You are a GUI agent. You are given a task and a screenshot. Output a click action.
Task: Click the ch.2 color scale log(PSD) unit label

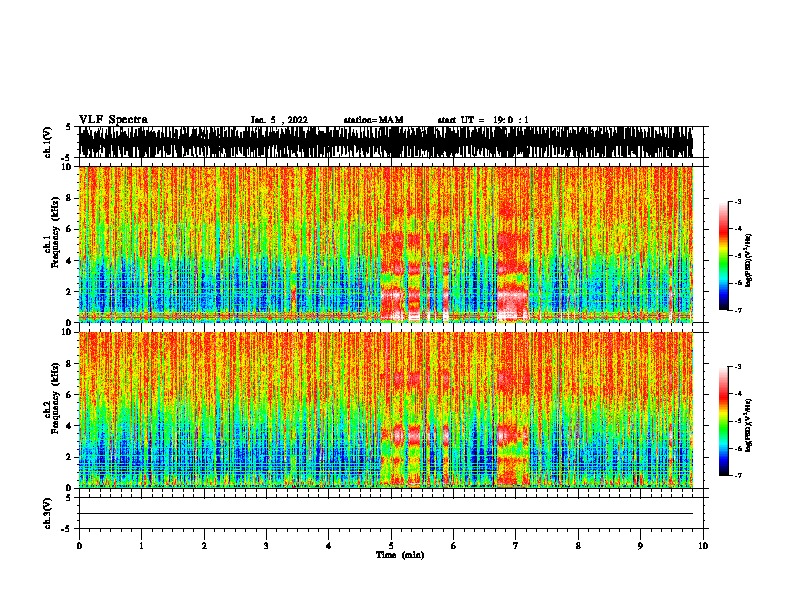point(749,425)
